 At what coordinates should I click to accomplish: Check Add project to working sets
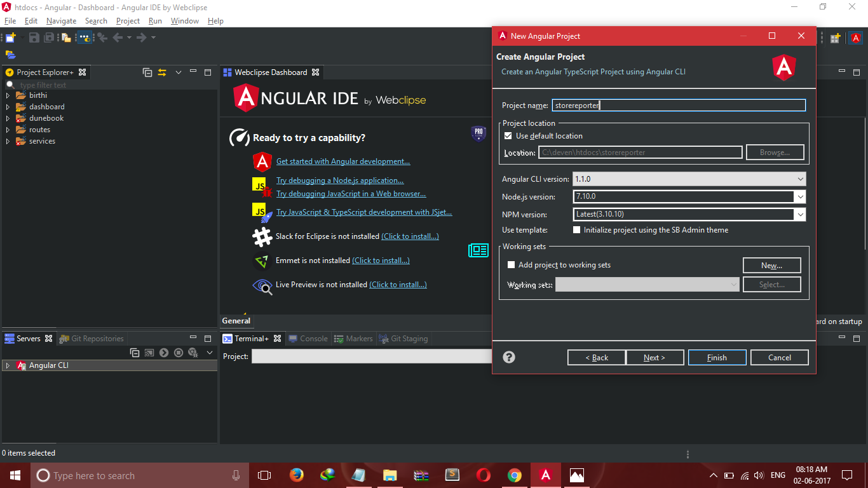512,265
